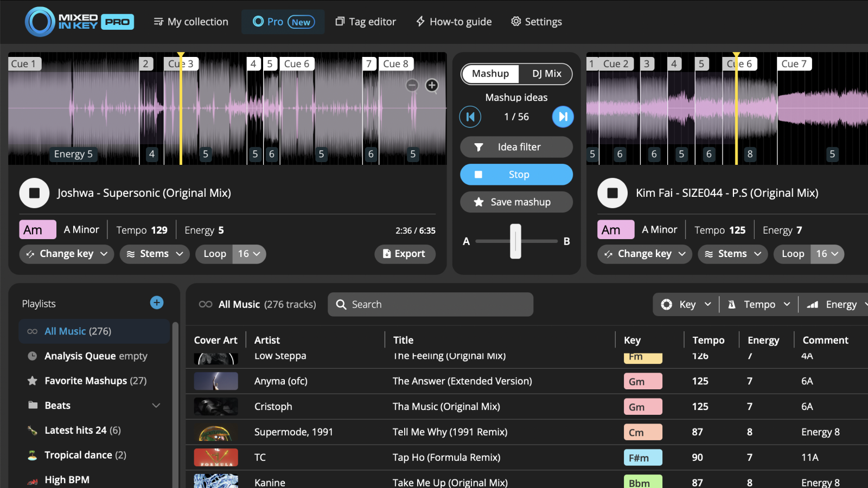
Task: Click Save mashup button
Action: (x=516, y=202)
